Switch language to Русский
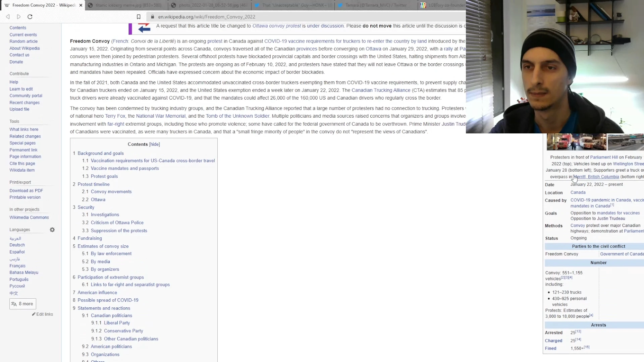The image size is (644, 362). (x=17, y=286)
